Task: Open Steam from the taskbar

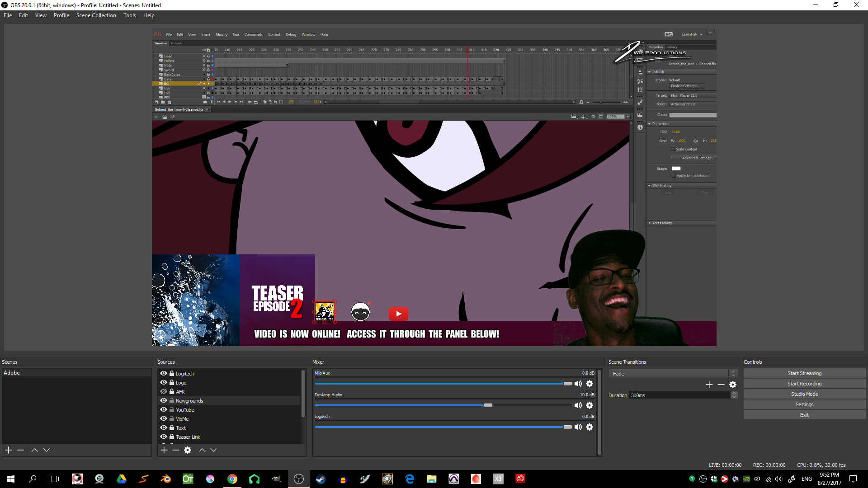Action: [x=321, y=479]
